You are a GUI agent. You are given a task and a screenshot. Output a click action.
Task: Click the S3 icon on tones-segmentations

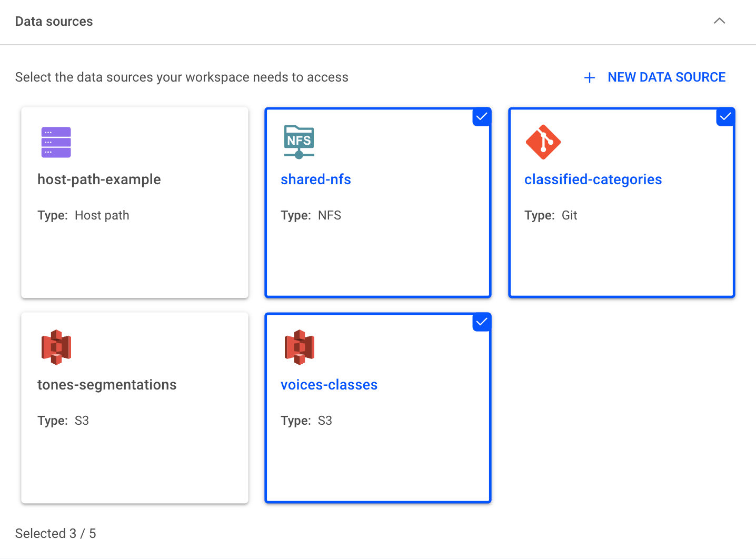(x=56, y=347)
